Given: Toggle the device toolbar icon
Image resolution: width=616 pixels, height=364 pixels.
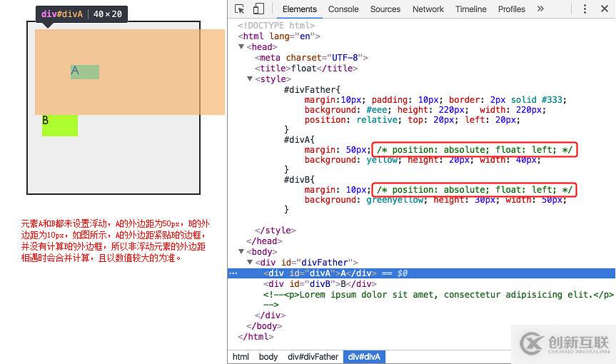Looking at the screenshot, I should pyautogui.click(x=258, y=9).
